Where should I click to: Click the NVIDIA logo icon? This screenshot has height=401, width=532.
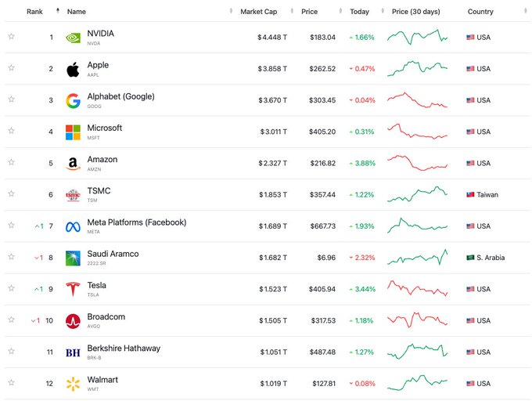click(73, 38)
